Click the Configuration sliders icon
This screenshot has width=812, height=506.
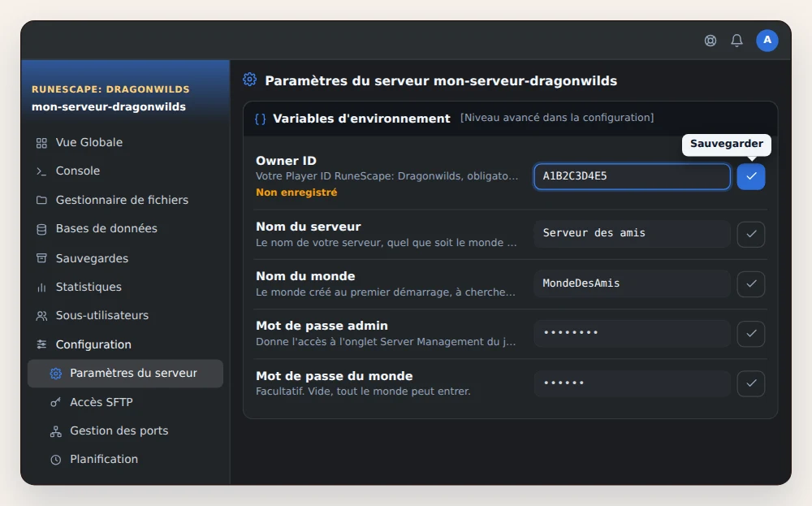click(41, 344)
